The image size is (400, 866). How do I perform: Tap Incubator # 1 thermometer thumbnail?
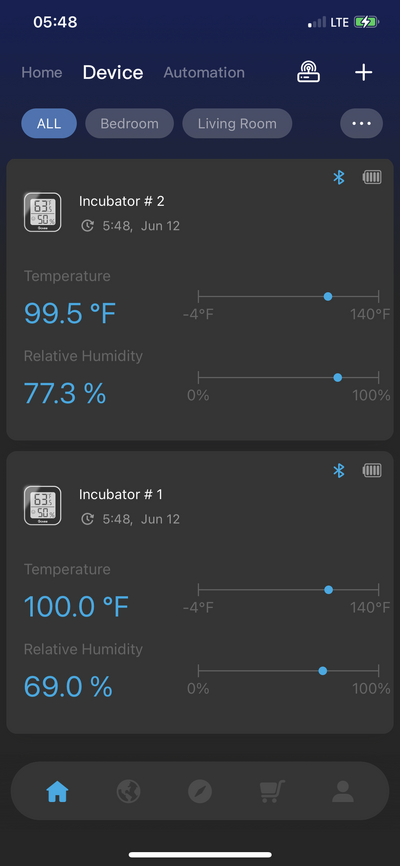[x=43, y=505]
